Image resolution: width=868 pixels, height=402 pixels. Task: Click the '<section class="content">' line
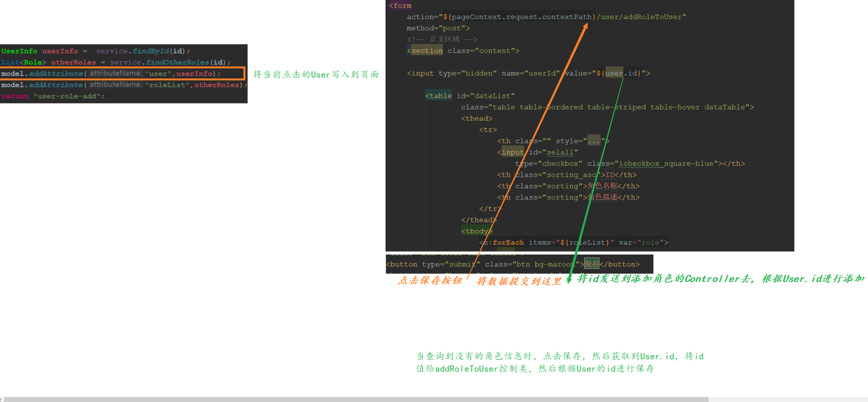463,51
